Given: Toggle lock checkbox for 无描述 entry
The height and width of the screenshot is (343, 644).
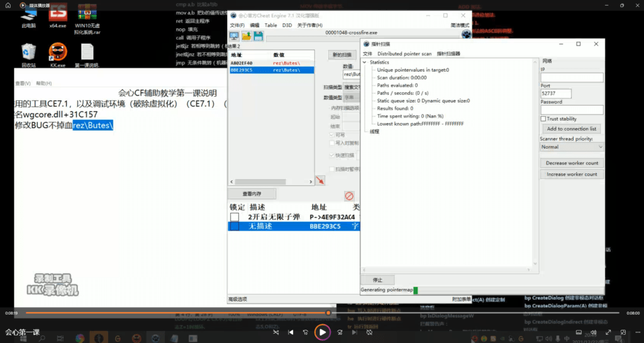Looking at the screenshot, I should coord(235,226).
